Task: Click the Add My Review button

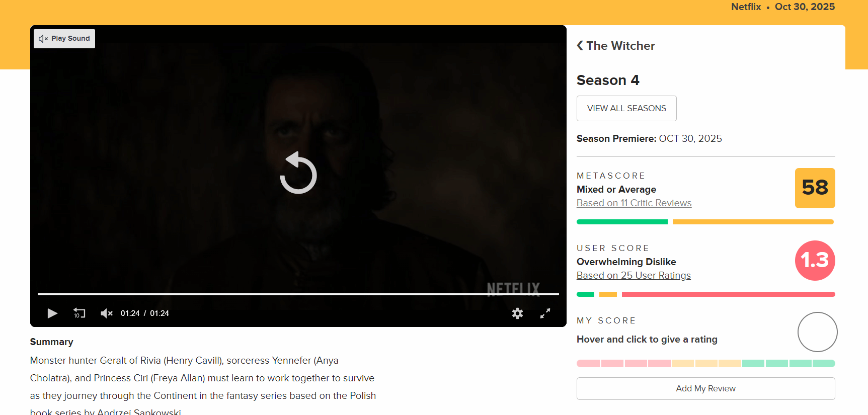Action: point(706,389)
